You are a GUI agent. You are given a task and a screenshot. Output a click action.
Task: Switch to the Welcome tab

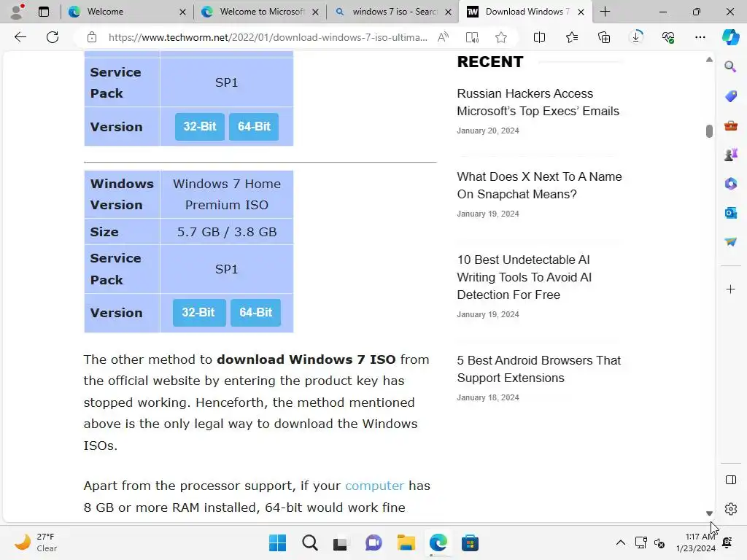126,12
